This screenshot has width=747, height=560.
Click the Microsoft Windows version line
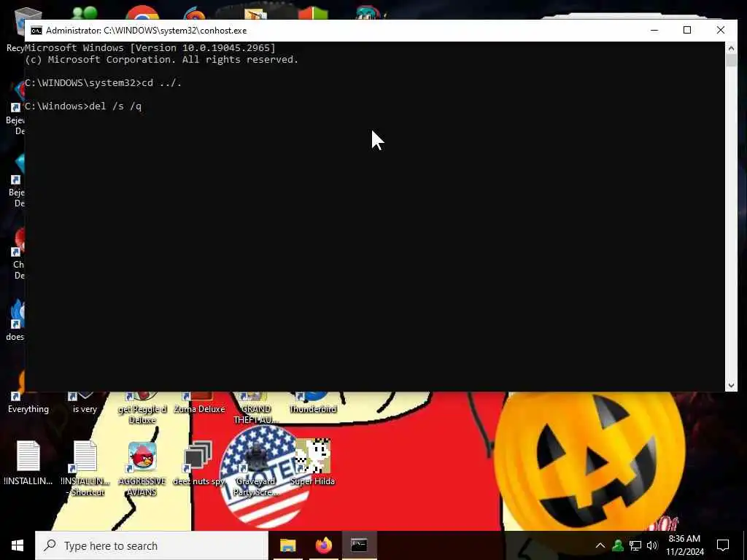pyautogui.click(x=150, y=47)
